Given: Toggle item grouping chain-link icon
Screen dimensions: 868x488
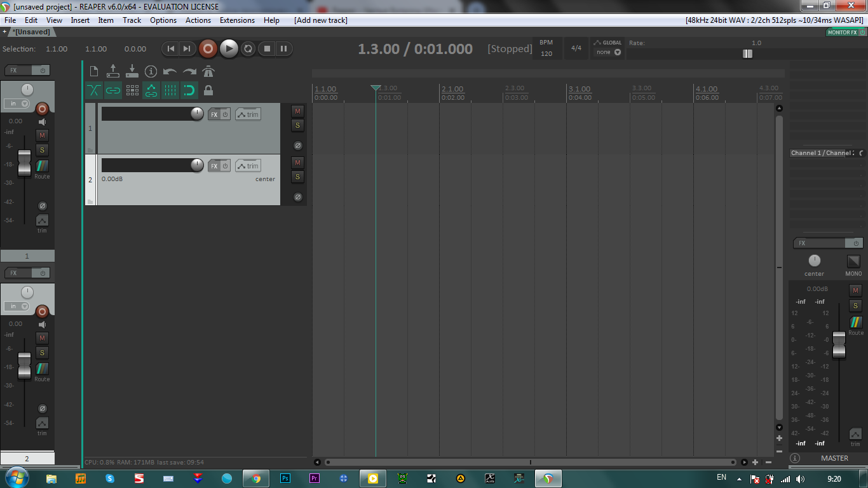Looking at the screenshot, I should pos(113,90).
